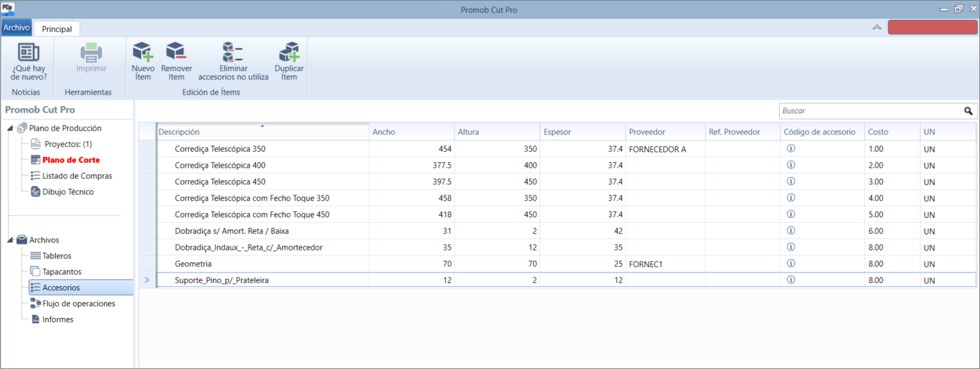Open info icon for Suporte_Pino row
The width and height of the screenshot is (980, 369).
click(x=790, y=280)
